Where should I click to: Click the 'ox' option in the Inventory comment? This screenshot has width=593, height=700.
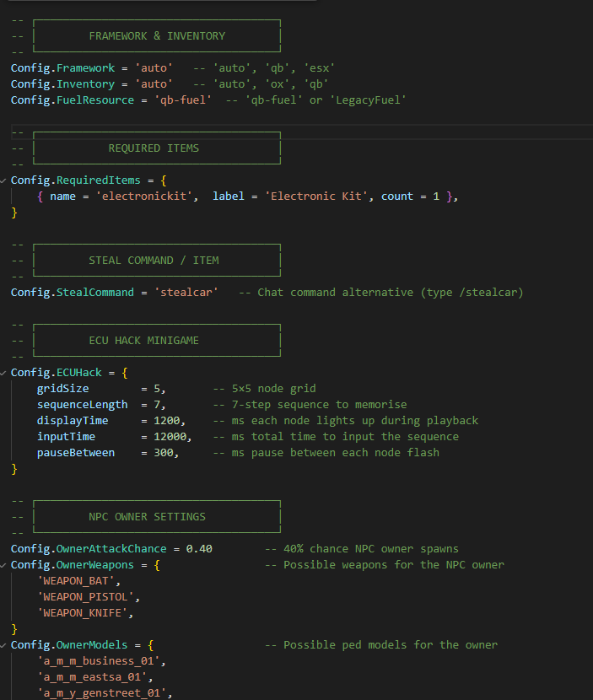tap(277, 84)
